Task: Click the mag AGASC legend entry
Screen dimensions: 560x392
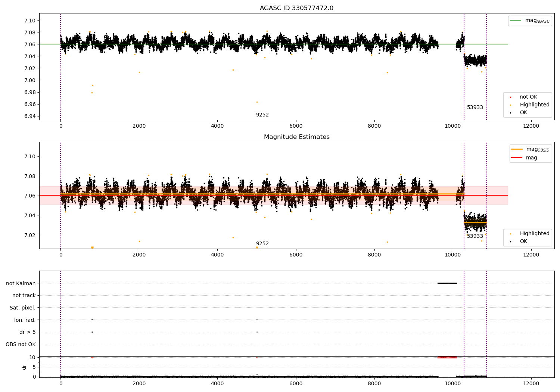Action: point(537,21)
